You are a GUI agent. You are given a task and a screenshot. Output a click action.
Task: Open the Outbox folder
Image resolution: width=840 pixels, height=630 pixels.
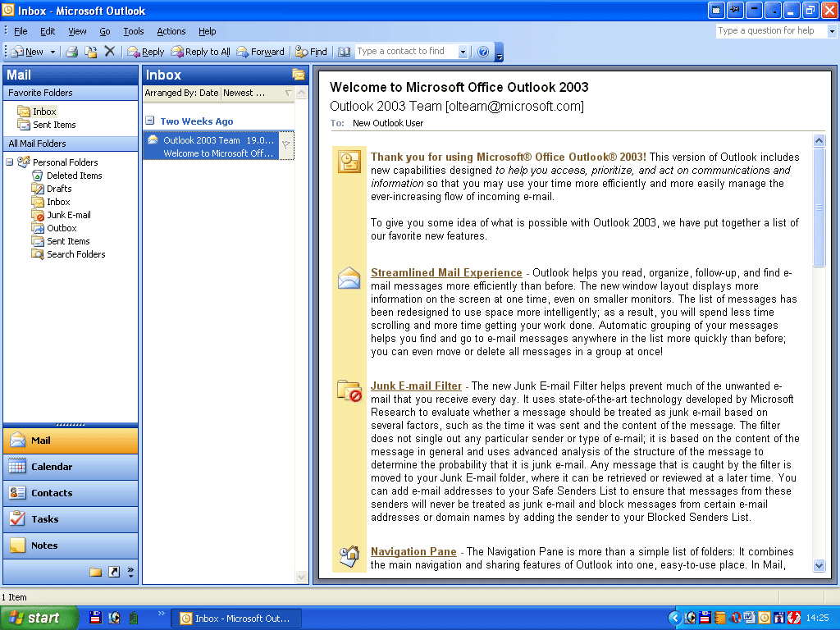click(x=55, y=228)
